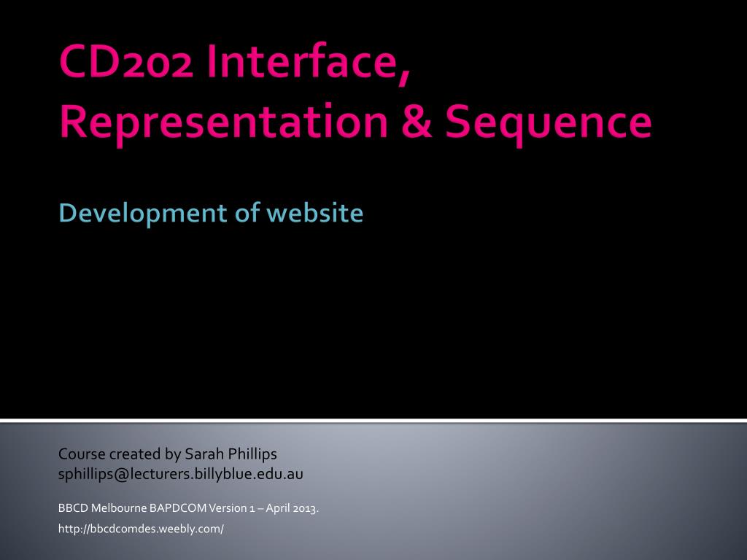The height and width of the screenshot is (560, 747).
Task: Open the http://bbcdcomdes.weebly.com/ link
Action: (141, 529)
